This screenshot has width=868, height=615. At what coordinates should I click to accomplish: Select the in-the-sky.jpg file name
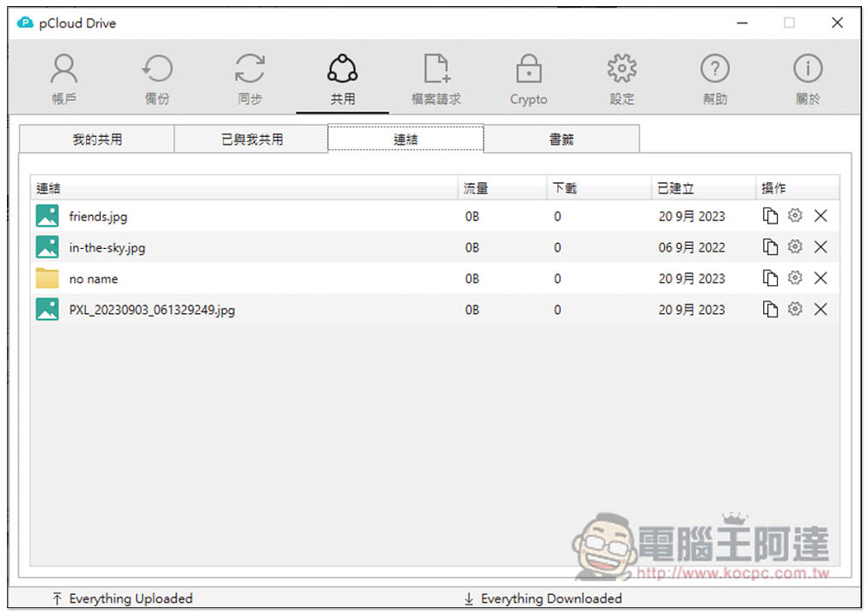(107, 247)
